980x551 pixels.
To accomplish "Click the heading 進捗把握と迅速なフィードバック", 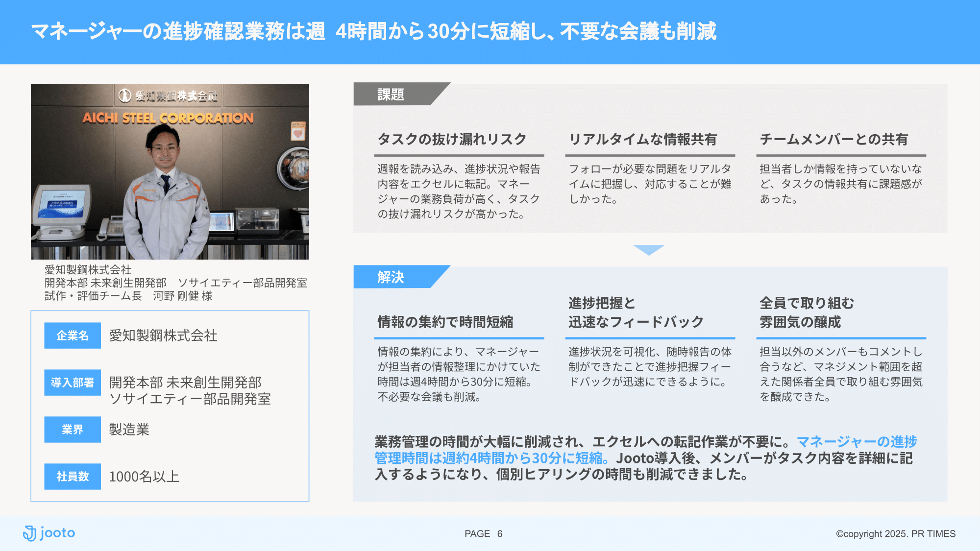I will 636,312.
